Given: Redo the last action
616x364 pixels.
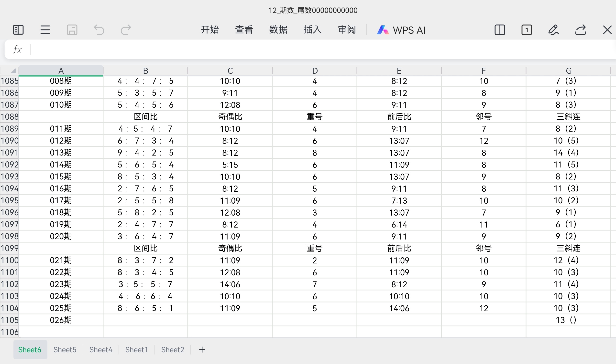Looking at the screenshot, I should [126, 30].
